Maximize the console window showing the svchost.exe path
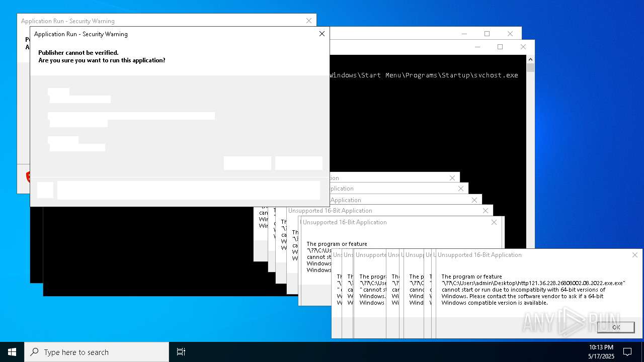 click(500, 47)
